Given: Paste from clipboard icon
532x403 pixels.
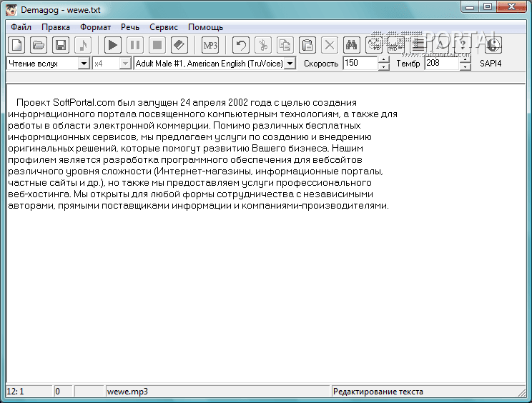Looking at the screenshot, I should (307, 45).
